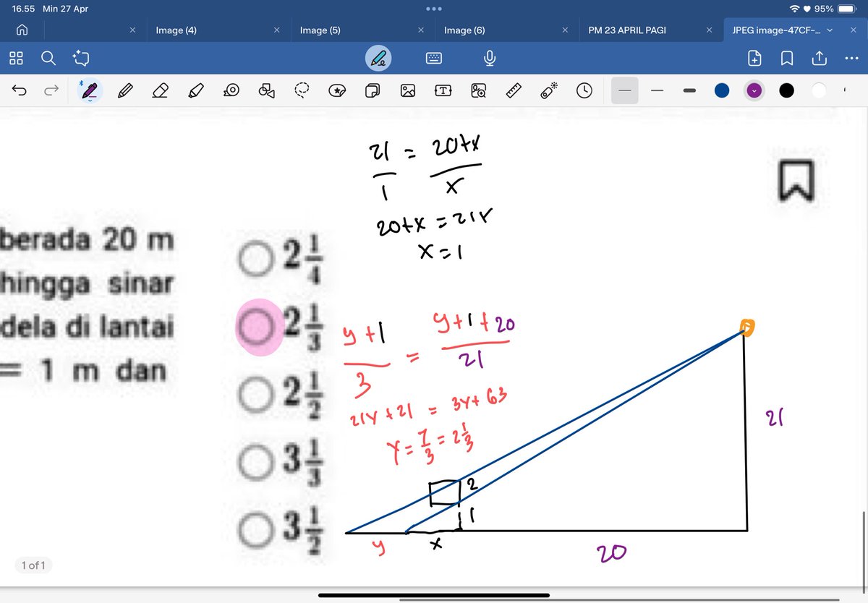Viewport: 868px width, 603px height.
Task: Expand the JPEG image tab chevron
Action: click(830, 30)
